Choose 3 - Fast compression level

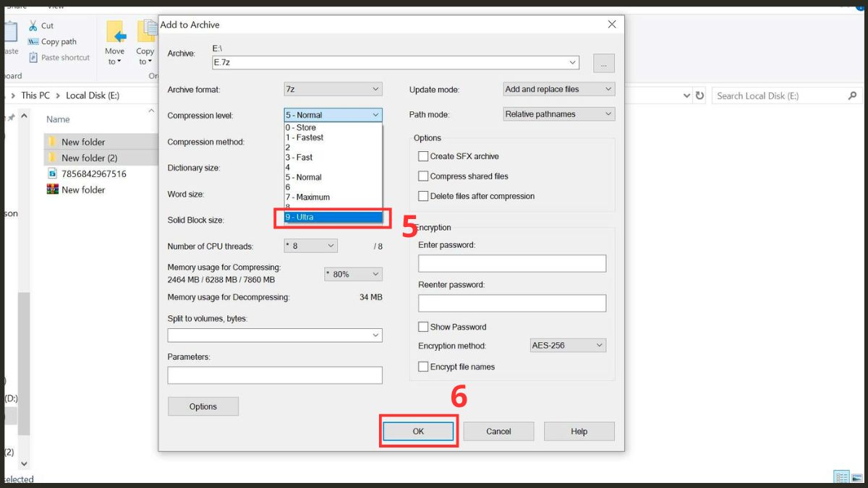click(333, 157)
